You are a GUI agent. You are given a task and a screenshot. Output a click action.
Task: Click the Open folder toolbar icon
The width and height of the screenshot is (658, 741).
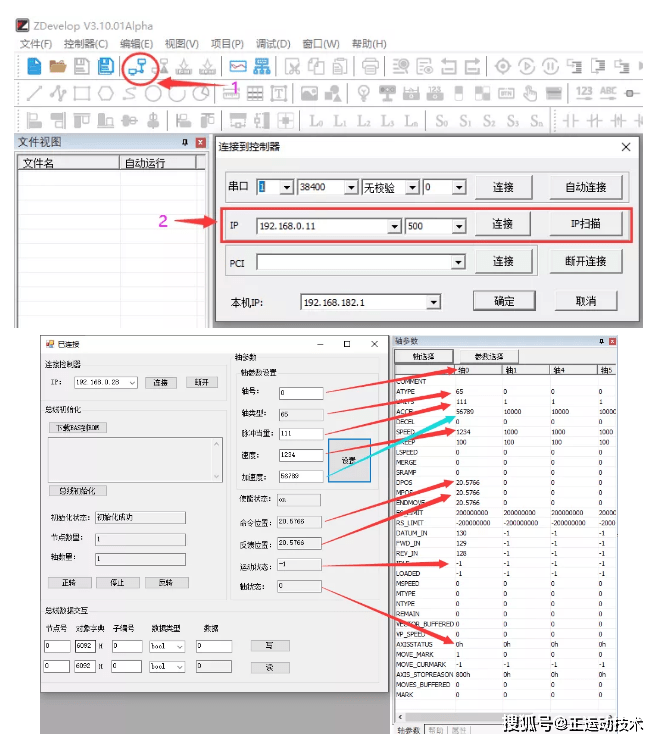click(x=58, y=66)
